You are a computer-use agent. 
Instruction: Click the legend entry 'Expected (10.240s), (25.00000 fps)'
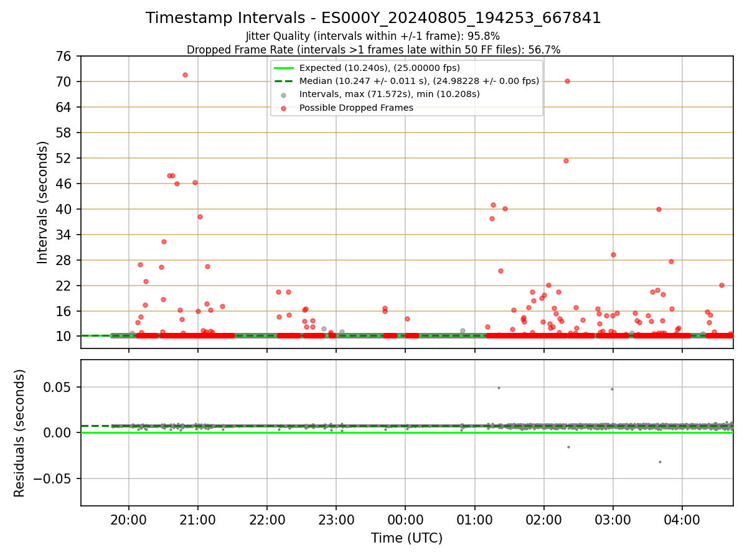[380, 68]
